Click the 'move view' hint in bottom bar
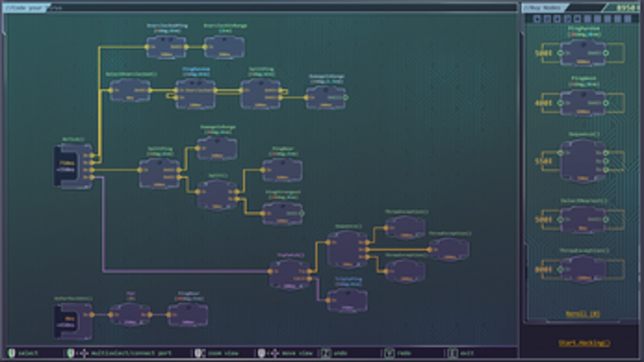The width and height of the screenshot is (644, 362). 297,353
